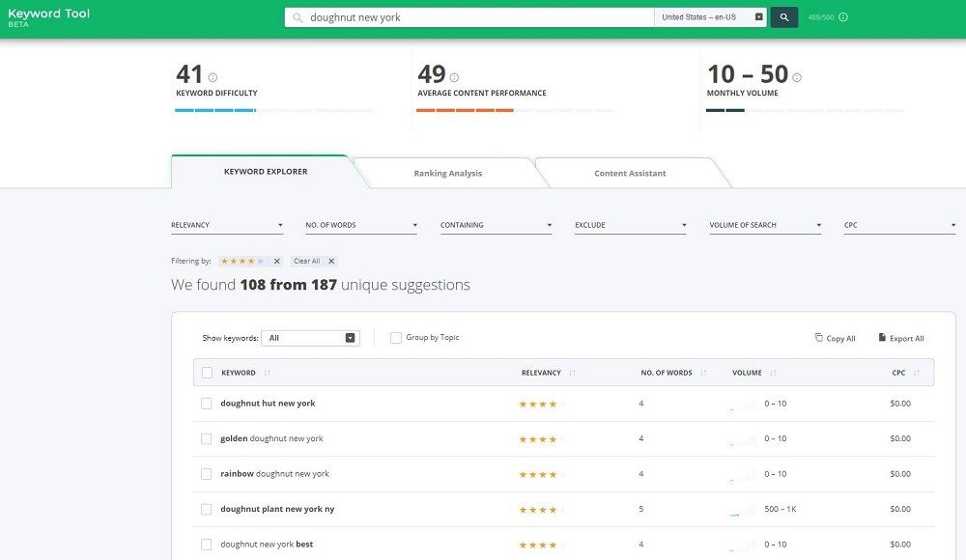This screenshot has height=560, width=966.
Task: Switch to the Content Assistant tab
Action: point(630,173)
